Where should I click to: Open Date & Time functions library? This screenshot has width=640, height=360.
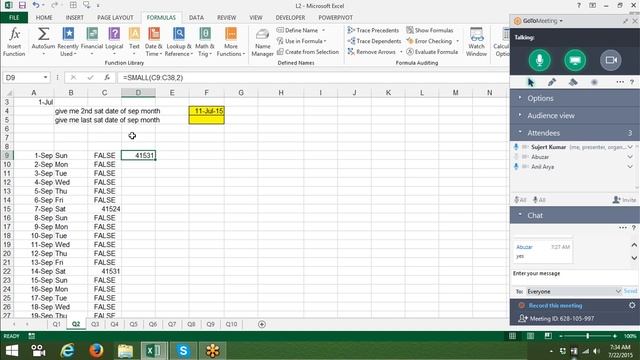154,42
